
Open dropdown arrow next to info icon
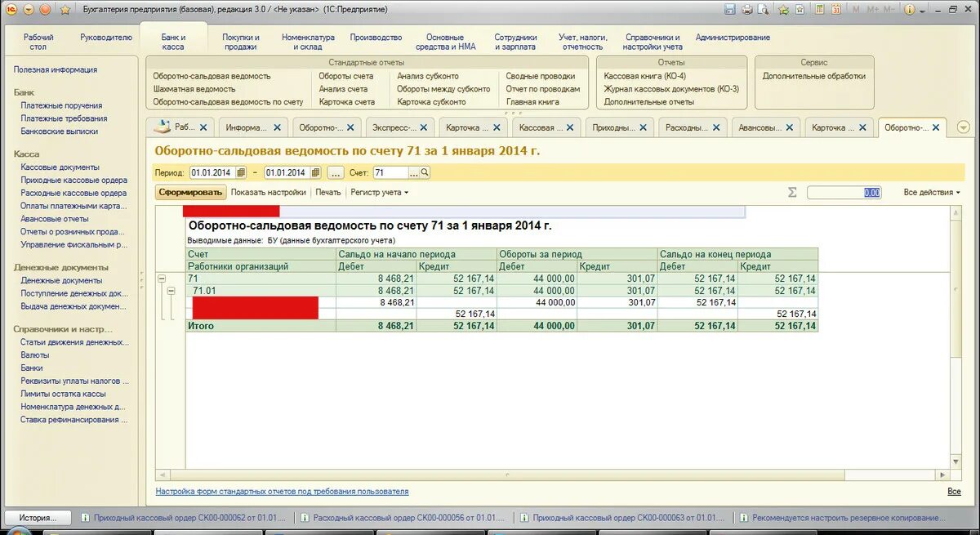pyautogui.click(x=923, y=10)
